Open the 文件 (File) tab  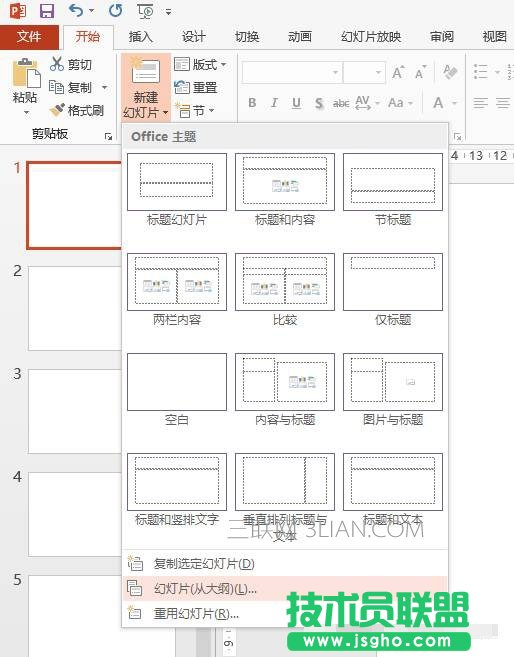pyautogui.click(x=29, y=36)
